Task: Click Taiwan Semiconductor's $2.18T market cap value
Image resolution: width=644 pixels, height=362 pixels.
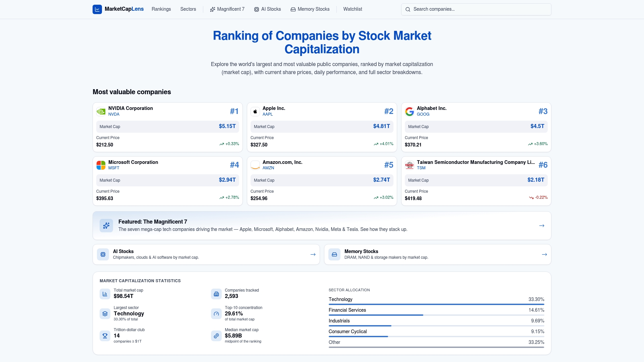Action: [x=536, y=180]
